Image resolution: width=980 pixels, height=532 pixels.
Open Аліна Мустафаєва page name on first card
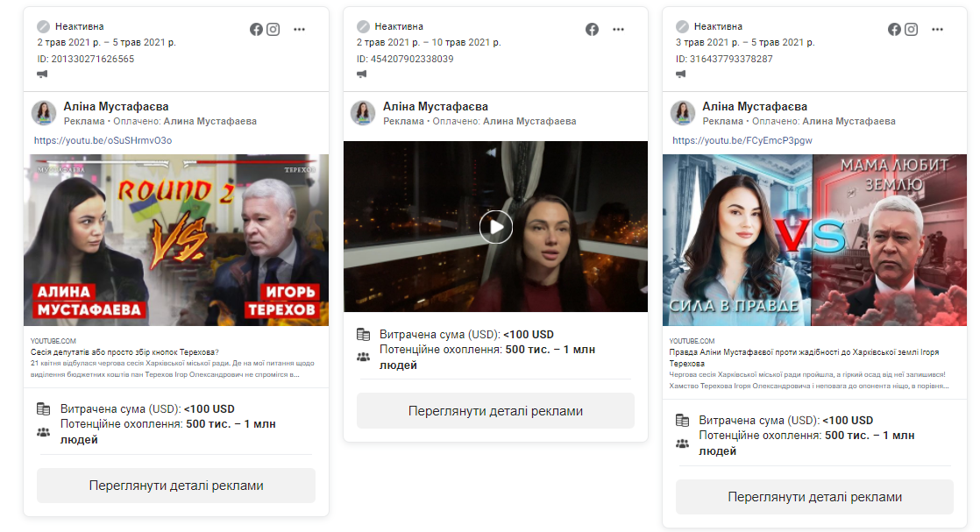pyautogui.click(x=116, y=107)
